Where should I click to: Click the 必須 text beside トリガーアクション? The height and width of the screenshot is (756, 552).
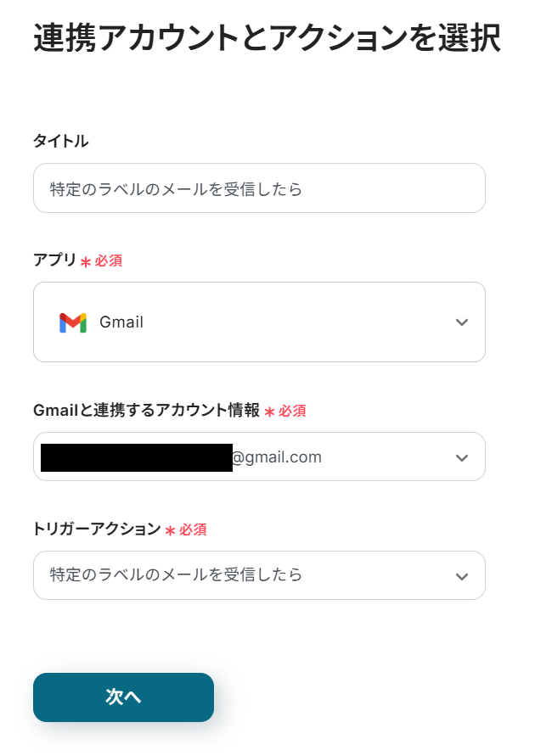(193, 529)
